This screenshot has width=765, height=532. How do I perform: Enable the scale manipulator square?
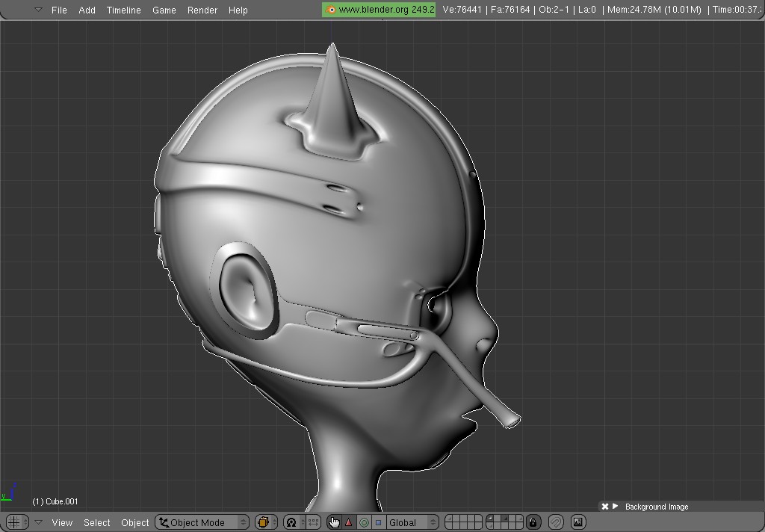coord(378,522)
